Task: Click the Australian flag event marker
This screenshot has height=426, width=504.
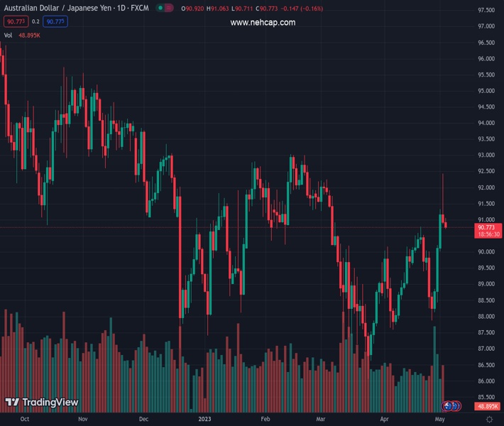Action: tap(448, 406)
